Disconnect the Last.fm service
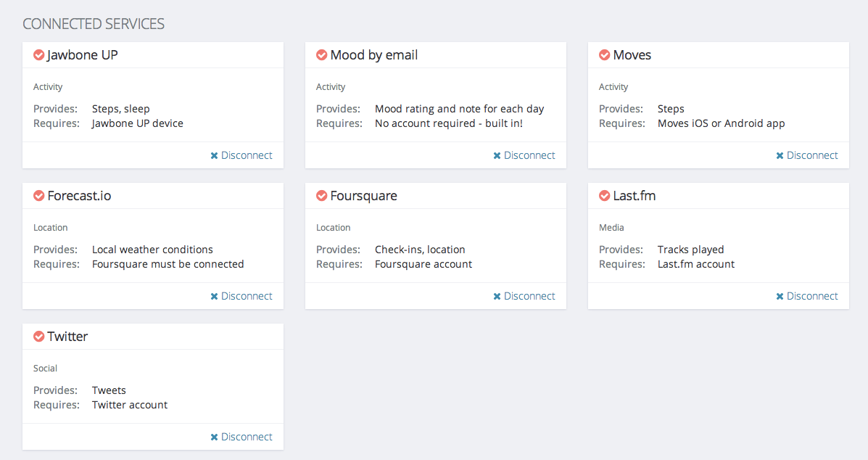Screen dimensions: 868x460 [807, 296]
